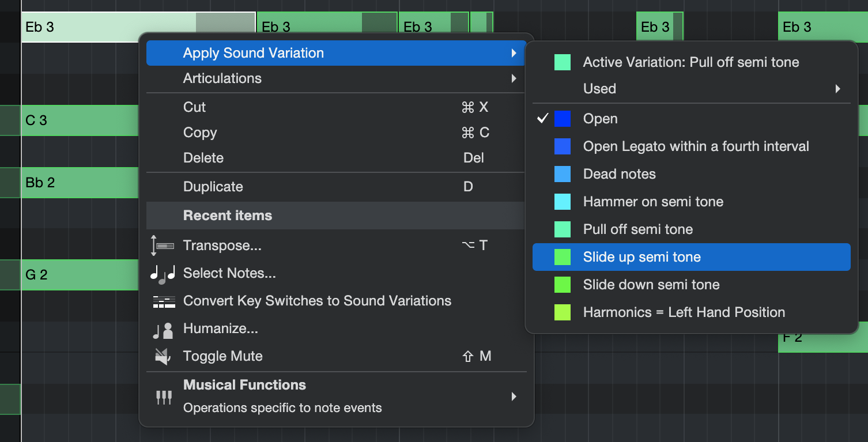The width and height of the screenshot is (868, 442).
Task: Click the C 3 note event
Action: (80, 120)
